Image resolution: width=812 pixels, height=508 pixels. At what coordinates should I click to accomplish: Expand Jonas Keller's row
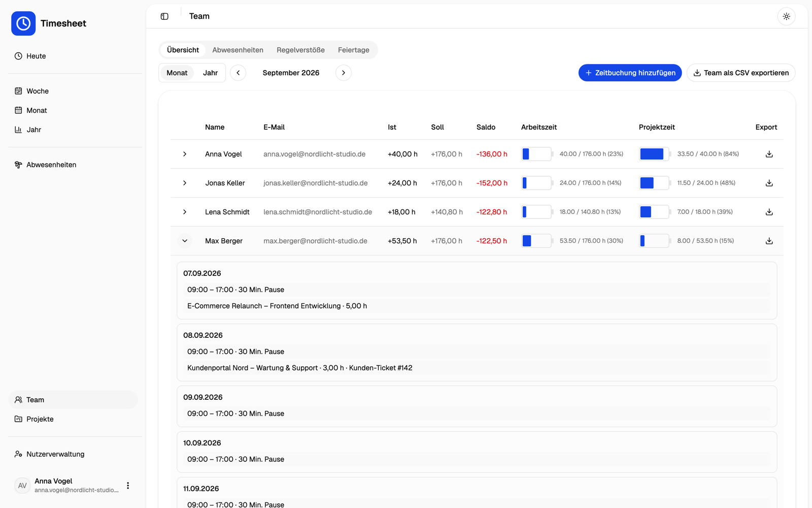[x=185, y=183]
